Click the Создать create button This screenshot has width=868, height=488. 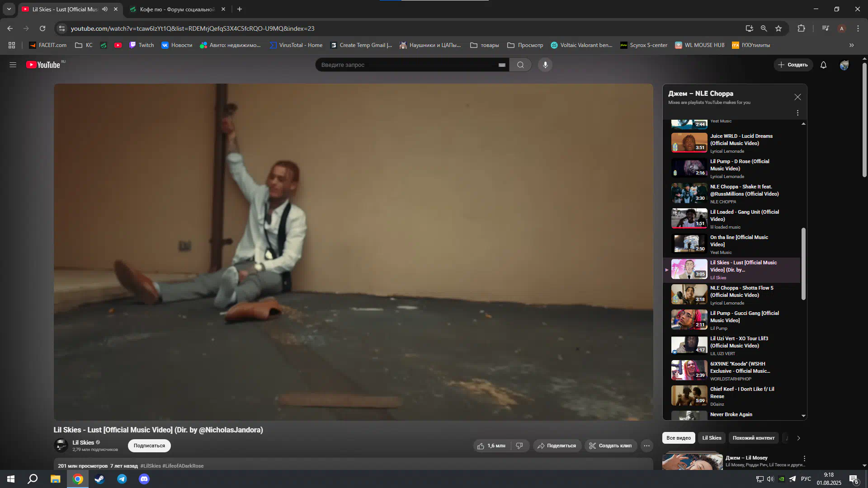(x=793, y=65)
